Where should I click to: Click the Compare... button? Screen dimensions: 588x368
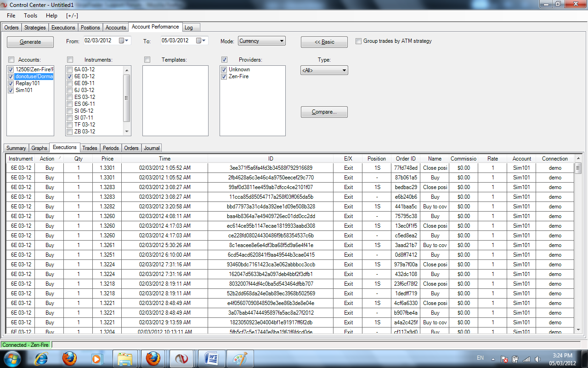(324, 112)
